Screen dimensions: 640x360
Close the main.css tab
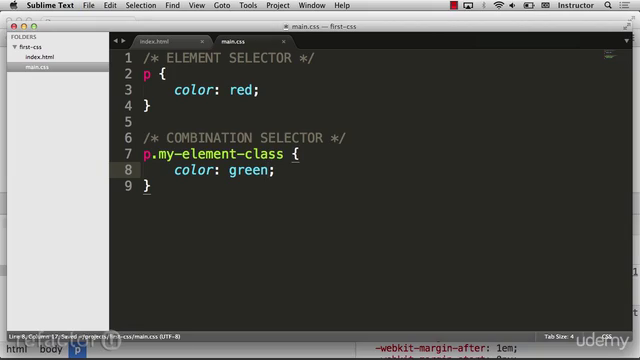point(284,42)
